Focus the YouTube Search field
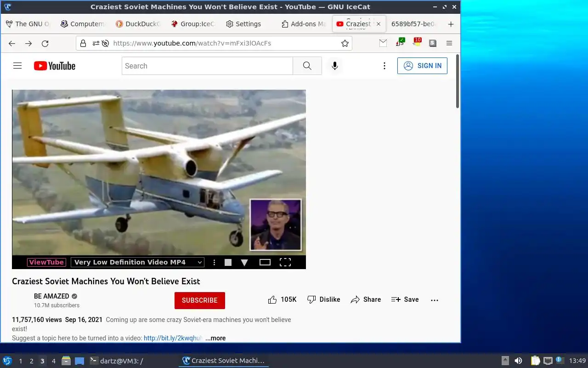The width and height of the screenshot is (588, 368). coord(207,66)
